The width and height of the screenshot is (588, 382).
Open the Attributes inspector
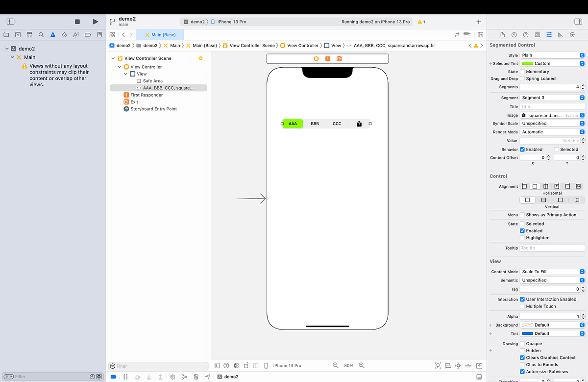coord(549,35)
